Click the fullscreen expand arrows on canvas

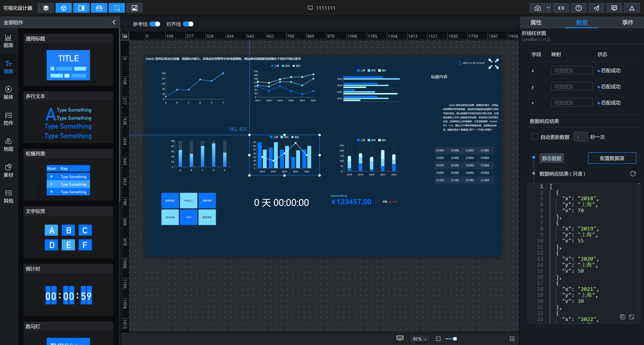point(493,64)
